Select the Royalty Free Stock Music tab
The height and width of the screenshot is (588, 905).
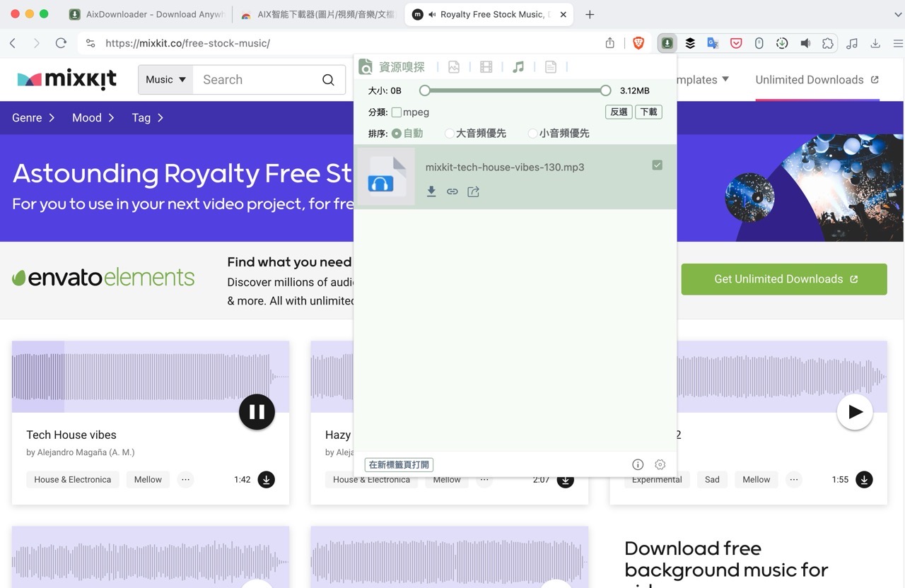click(x=490, y=14)
